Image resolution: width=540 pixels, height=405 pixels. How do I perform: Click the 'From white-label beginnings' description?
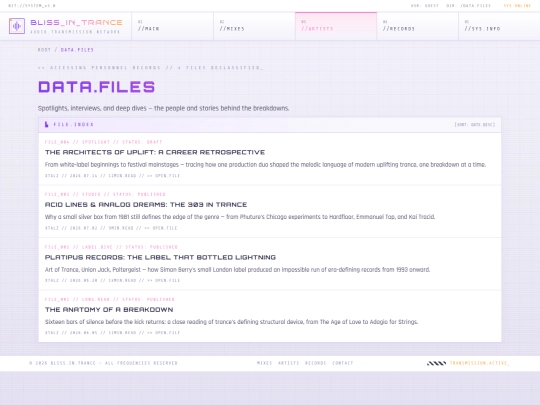click(265, 165)
